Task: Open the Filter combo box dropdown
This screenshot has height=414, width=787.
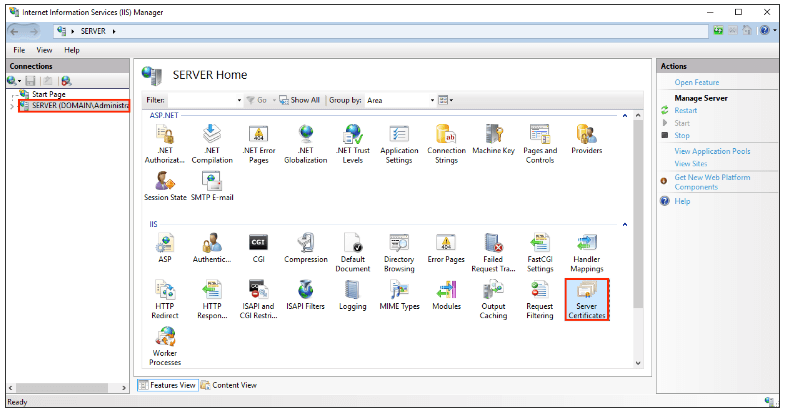Action: [239, 100]
